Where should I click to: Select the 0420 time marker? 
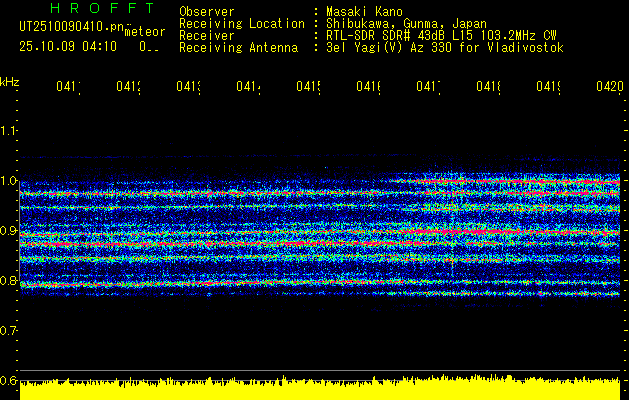607,87
